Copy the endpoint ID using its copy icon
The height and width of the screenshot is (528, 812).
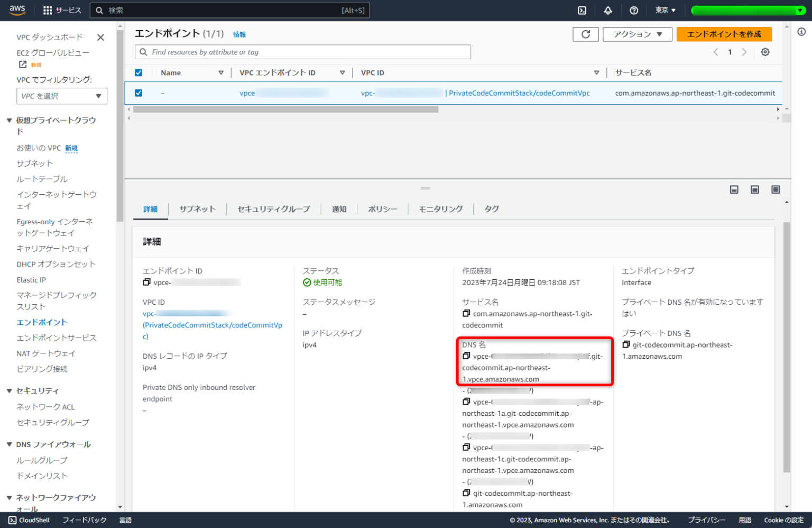146,281
